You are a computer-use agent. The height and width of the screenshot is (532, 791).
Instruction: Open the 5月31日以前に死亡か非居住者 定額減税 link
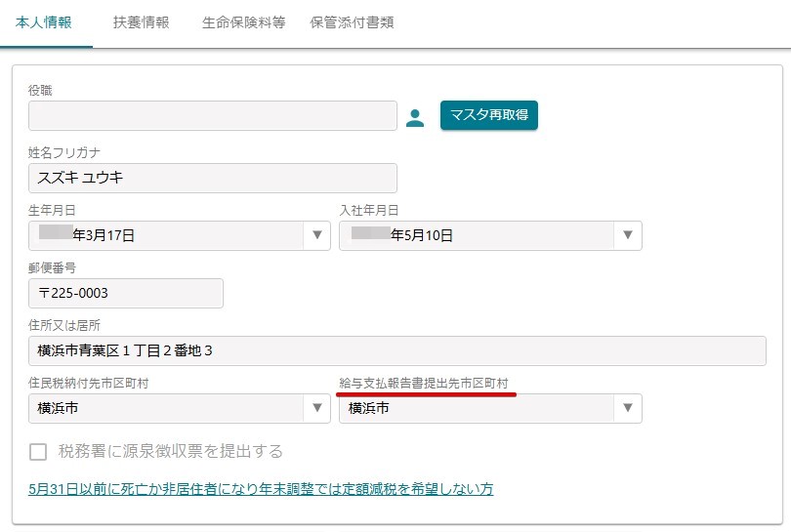click(261, 489)
